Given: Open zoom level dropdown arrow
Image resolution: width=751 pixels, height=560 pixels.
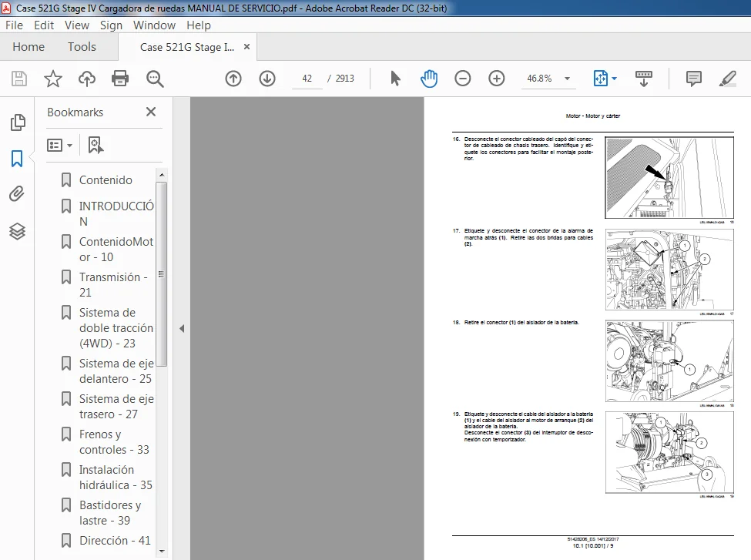Looking at the screenshot, I should pyautogui.click(x=567, y=79).
